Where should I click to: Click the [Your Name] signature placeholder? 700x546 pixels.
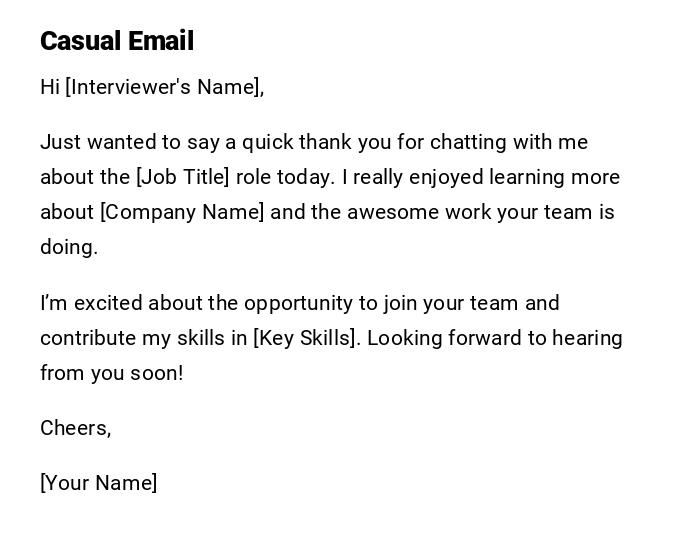[99, 483]
